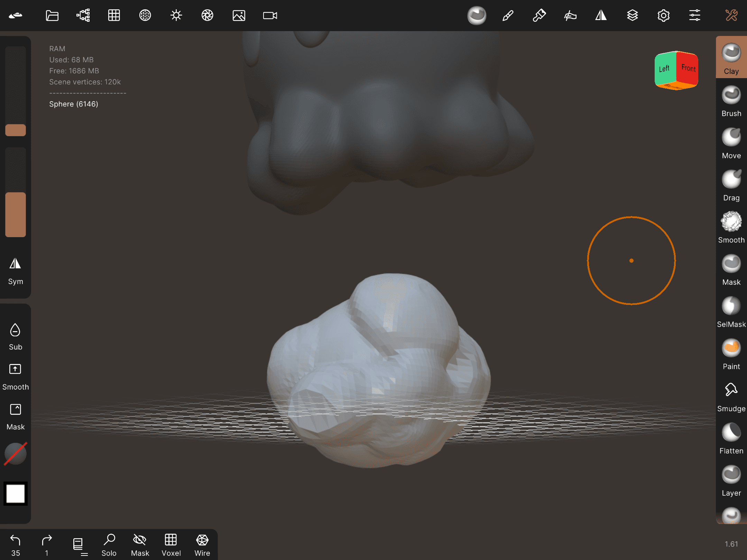Open the background image menu

(x=239, y=16)
